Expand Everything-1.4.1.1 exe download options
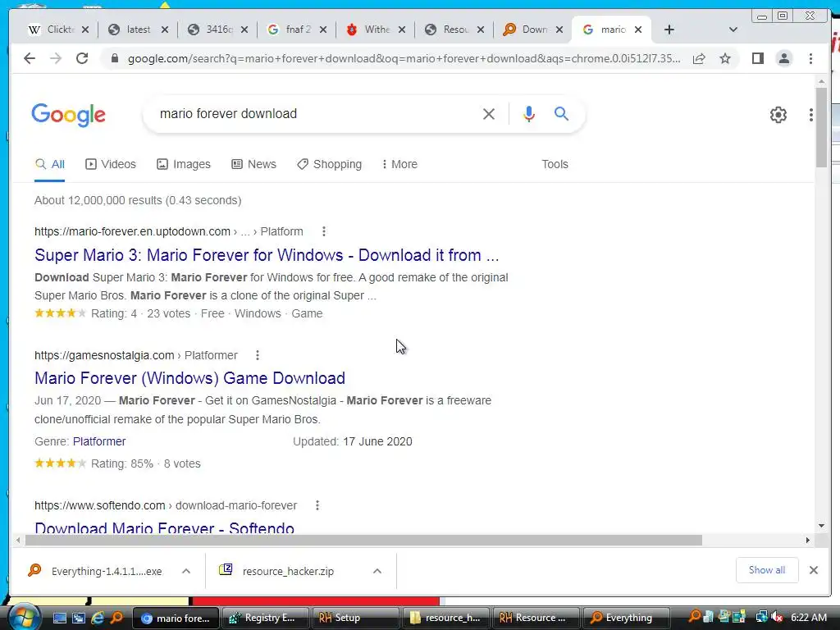Viewport: 840px width, 630px height. click(186, 571)
